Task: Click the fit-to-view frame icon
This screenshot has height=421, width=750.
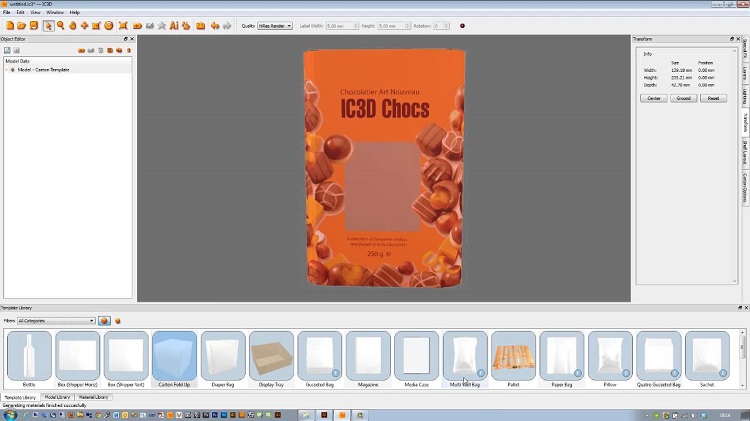Action: (123, 26)
